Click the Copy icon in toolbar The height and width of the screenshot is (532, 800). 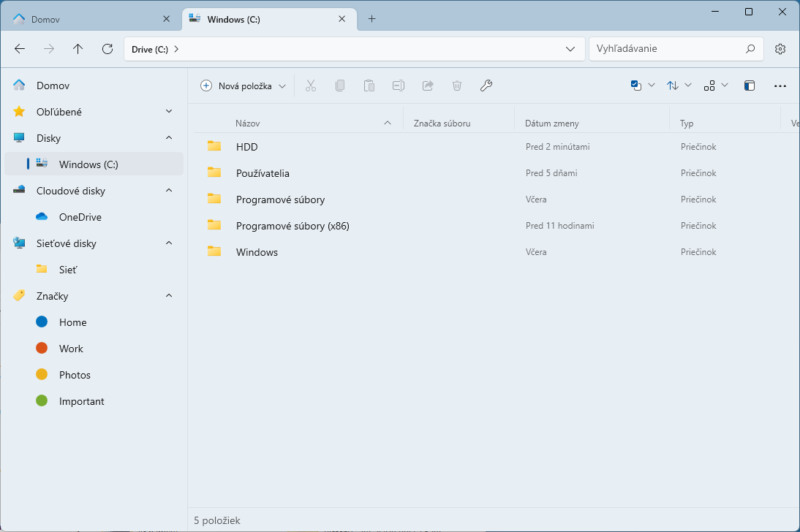340,85
